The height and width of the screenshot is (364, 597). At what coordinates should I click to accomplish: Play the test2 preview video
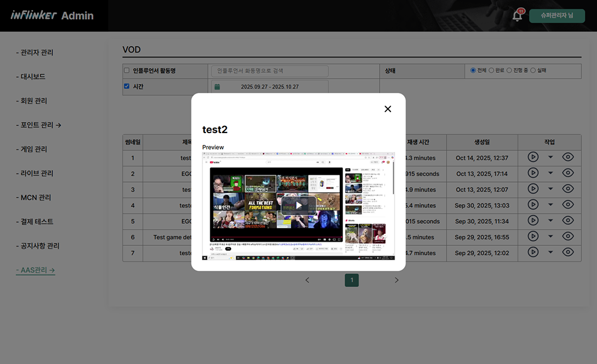click(x=298, y=205)
